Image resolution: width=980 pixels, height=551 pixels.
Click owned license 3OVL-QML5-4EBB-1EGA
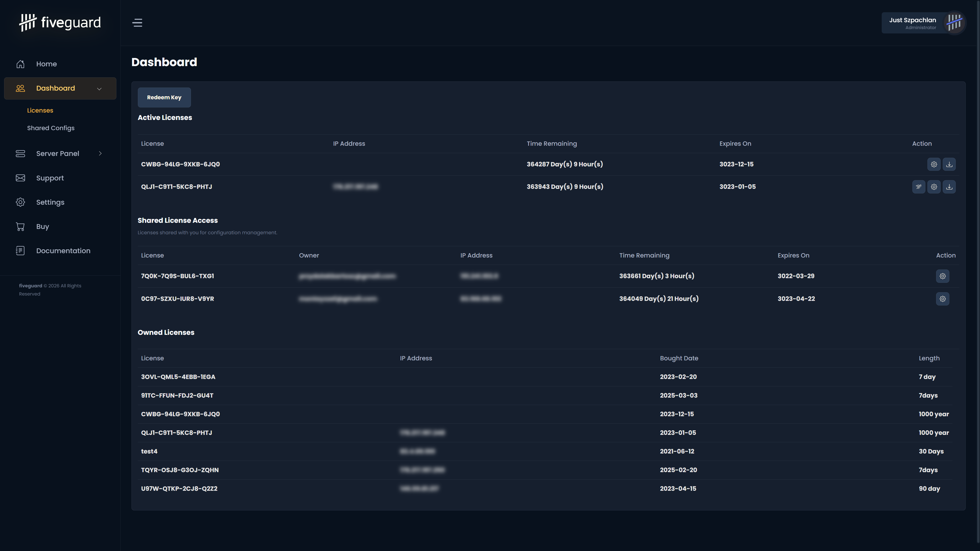point(178,377)
